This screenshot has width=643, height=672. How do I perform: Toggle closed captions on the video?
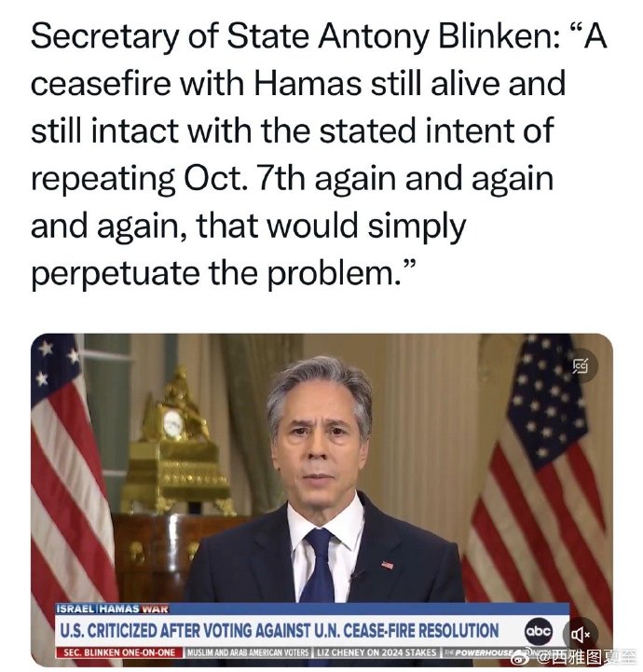coord(581,366)
